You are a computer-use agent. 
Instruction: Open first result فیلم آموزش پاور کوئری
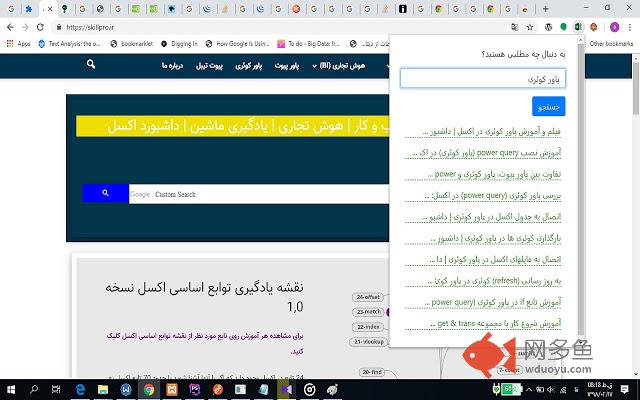click(x=490, y=131)
